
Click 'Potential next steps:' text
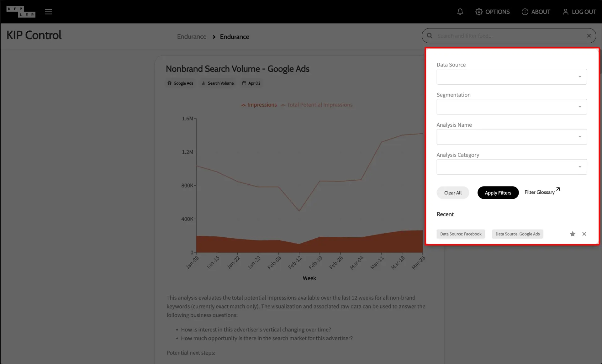191,353
